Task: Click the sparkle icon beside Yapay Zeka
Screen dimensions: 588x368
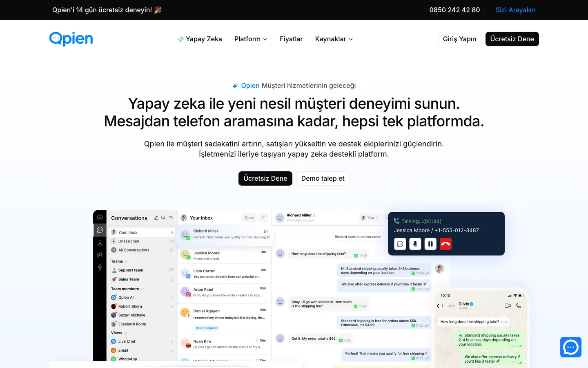Action: coord(181,39)
